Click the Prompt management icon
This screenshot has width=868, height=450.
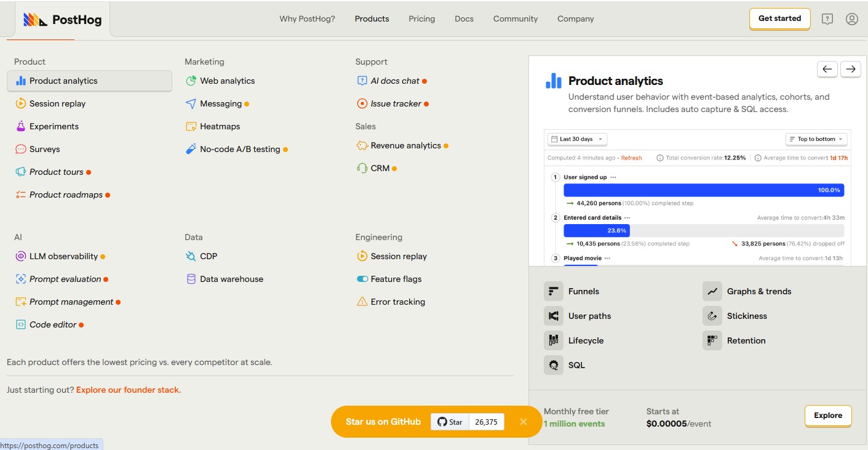(x=21, y=302)
